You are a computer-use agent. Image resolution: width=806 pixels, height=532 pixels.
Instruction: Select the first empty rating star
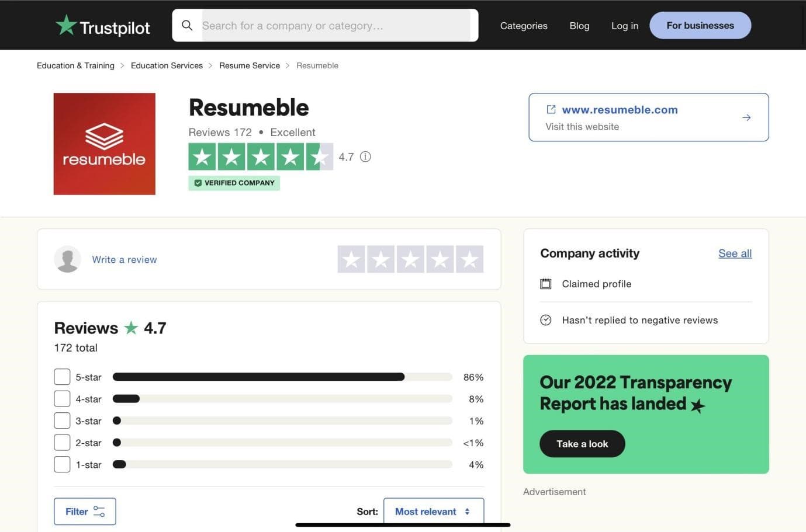click(351, 259)
